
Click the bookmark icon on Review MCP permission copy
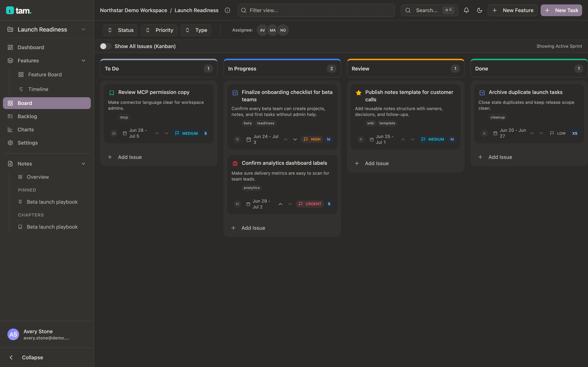112,93
